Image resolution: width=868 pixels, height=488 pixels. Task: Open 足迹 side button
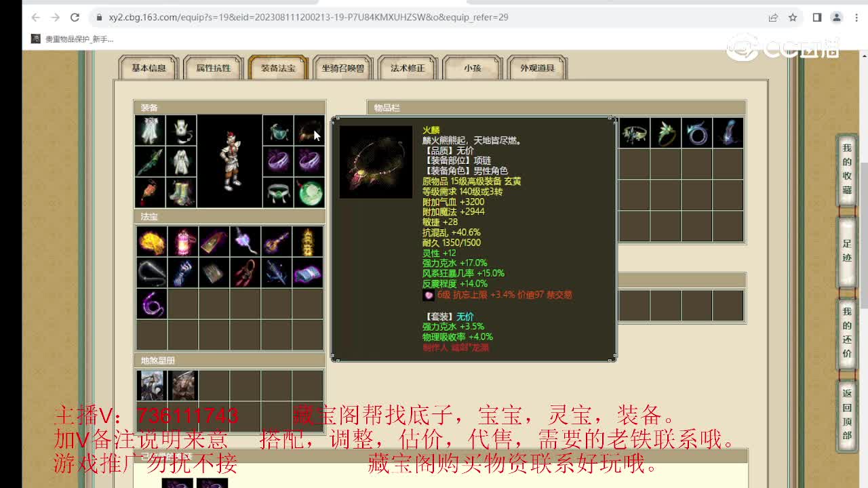coord(847,251)
